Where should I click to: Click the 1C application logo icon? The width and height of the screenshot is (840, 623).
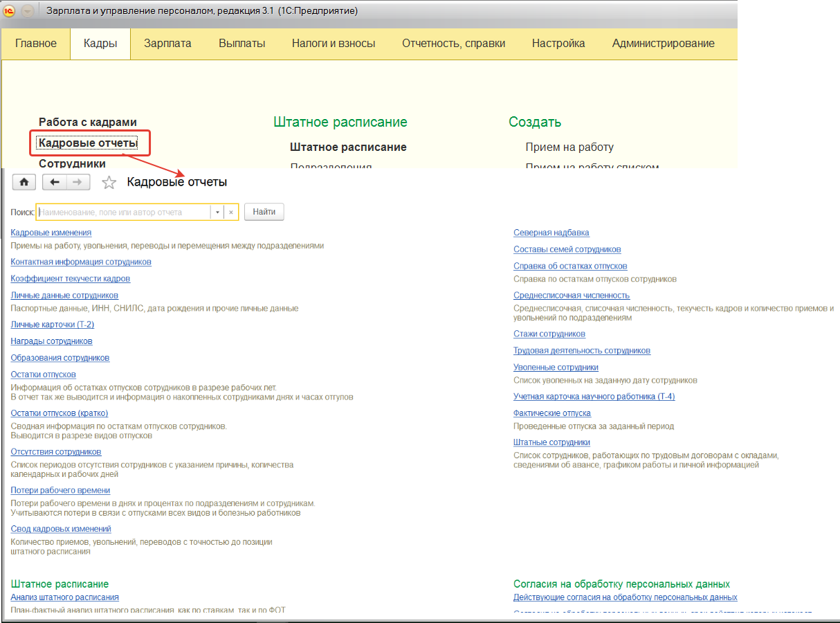coord(10,12)
